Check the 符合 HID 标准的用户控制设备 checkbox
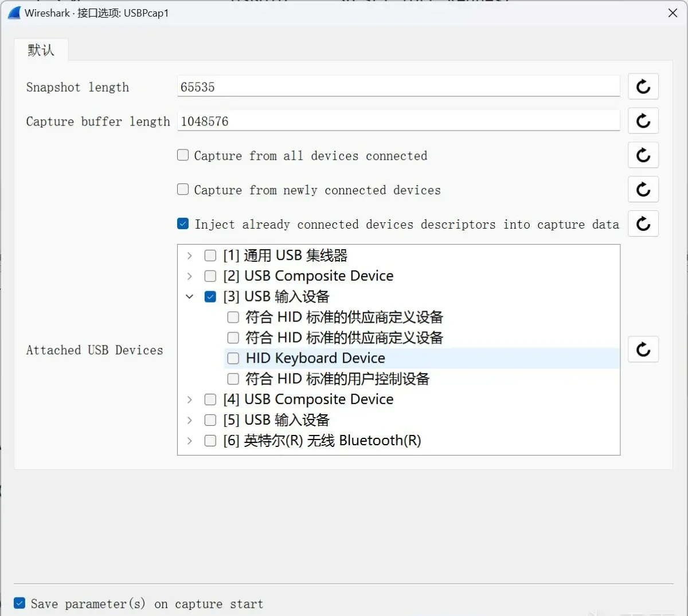Image resolution: width=688 pixels, height=616 pixels. pos(233,379)
